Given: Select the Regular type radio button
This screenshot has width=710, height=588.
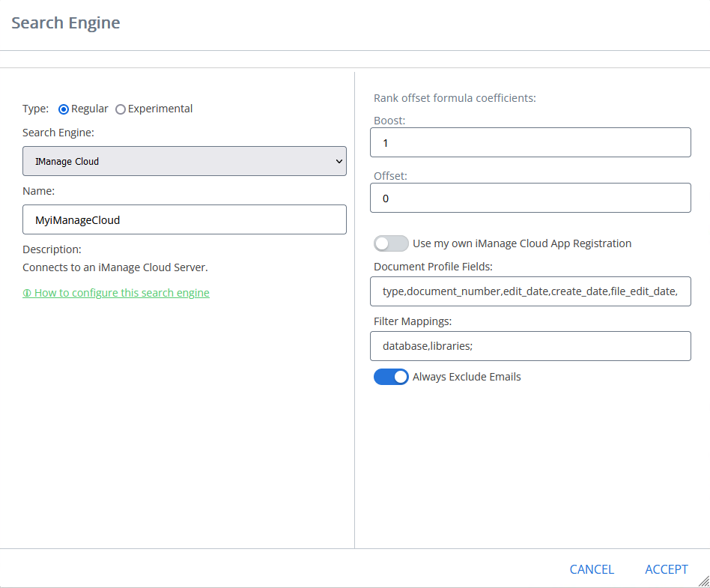Looking at the screenshot, I should point(64,109).
